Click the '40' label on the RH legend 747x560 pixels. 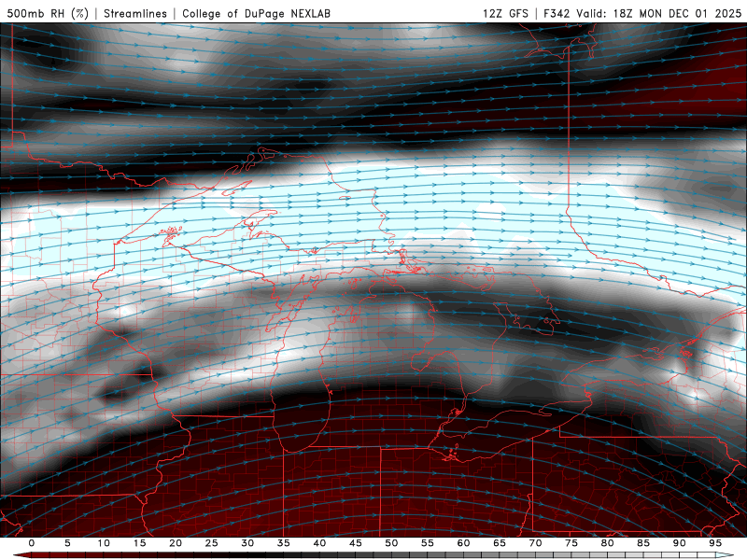(319, 543)
